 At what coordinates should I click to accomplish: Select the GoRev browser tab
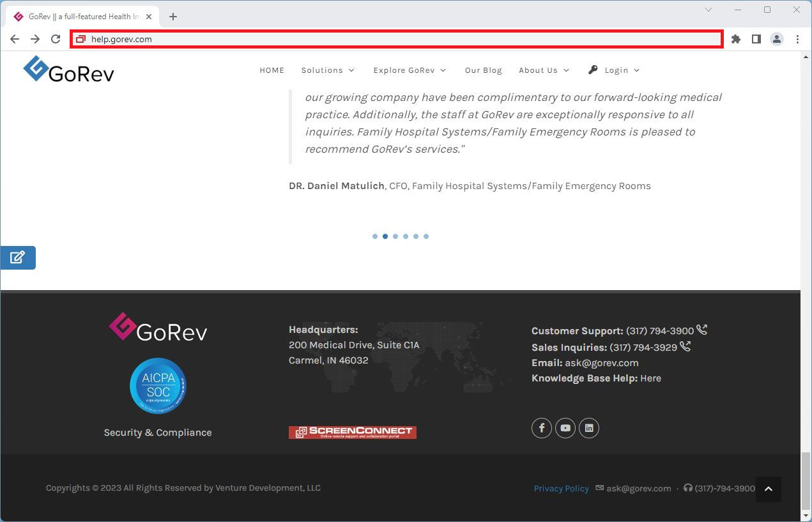pos(81,17)
